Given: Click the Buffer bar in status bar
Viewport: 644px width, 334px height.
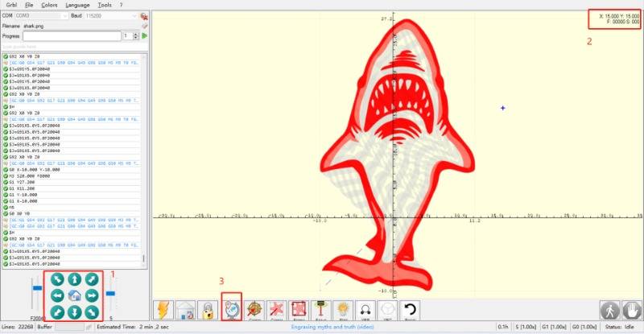Looking at the screenshot, I should (69, 327).
